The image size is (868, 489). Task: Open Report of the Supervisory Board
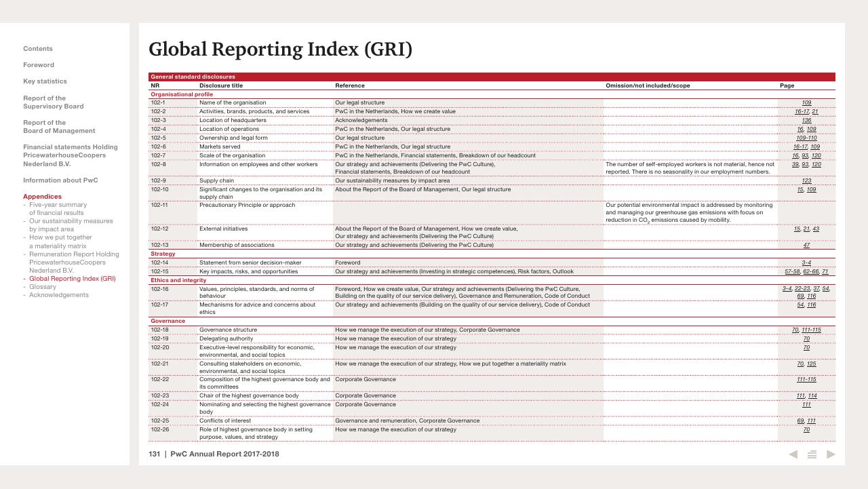54,102
